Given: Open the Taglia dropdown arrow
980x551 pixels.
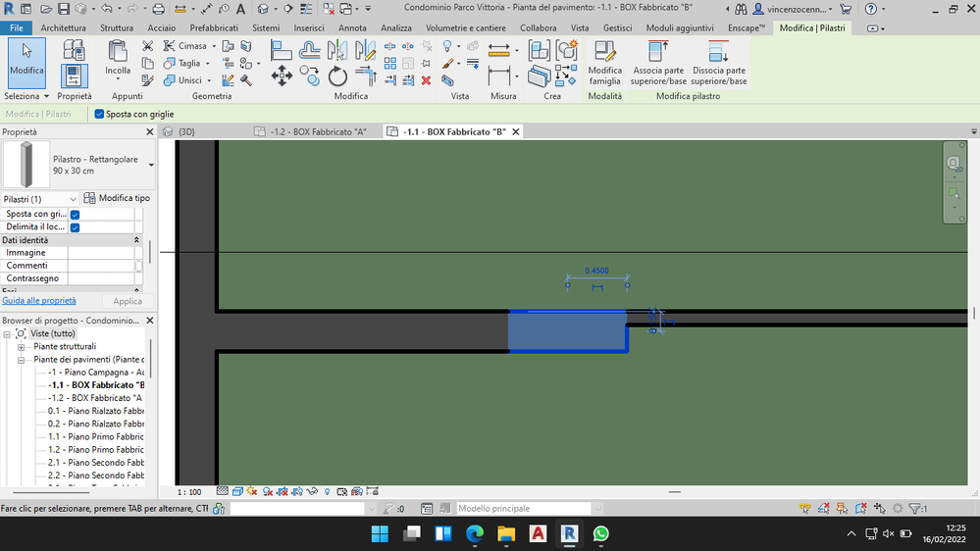Looking at the screenshot, I should pos(208,63).
